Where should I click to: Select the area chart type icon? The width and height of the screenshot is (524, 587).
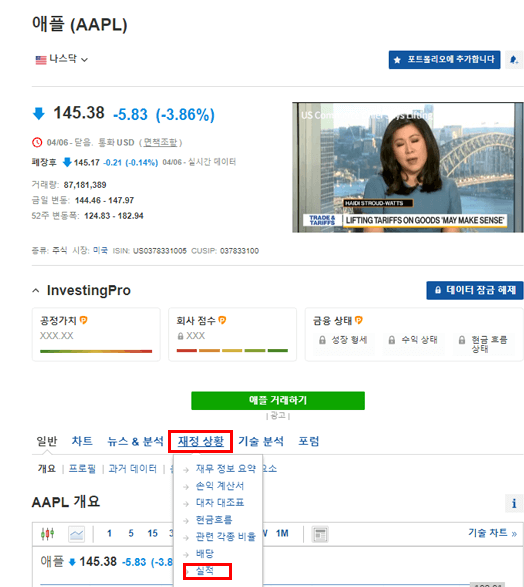coord(76,534)
